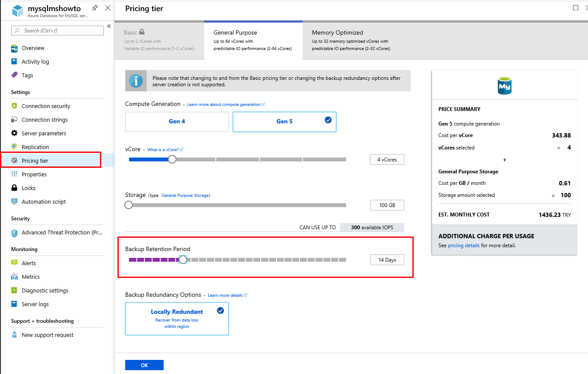588x374 pixels.
Task: Click the Automation script icon
Action: click(x=15, y=202)
